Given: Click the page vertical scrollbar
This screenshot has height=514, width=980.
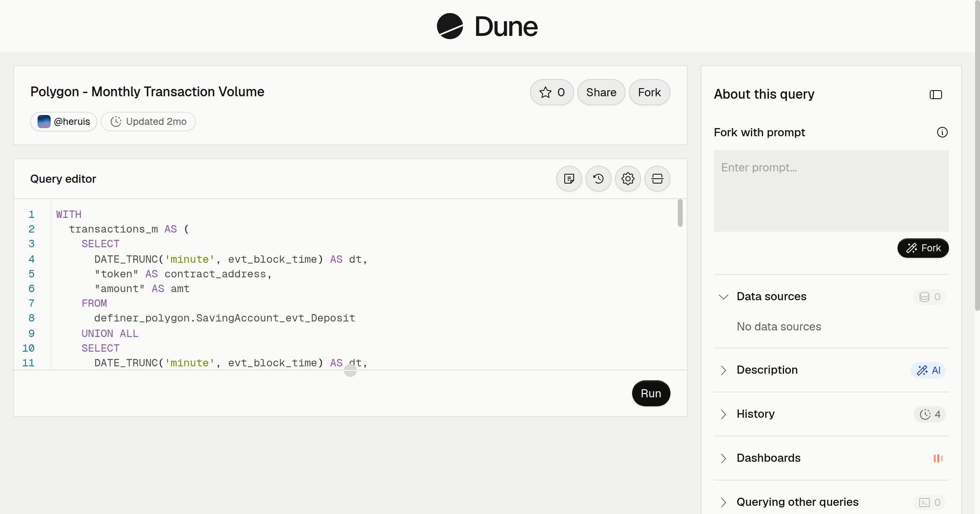Looking at the screenshot, I should [x=977, y=155].
